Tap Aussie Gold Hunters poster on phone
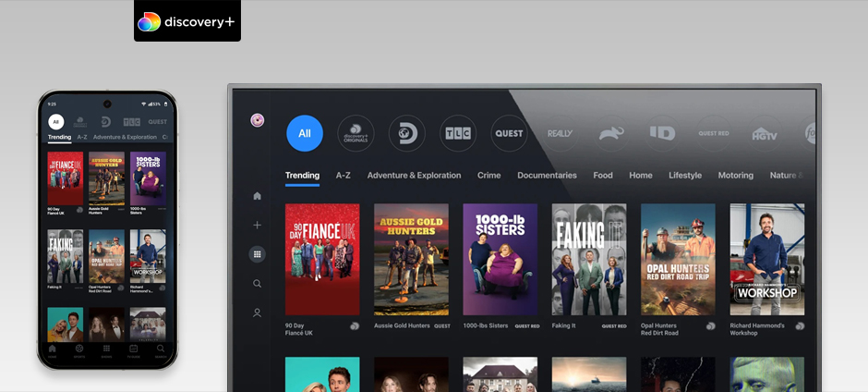 point(106,178)
